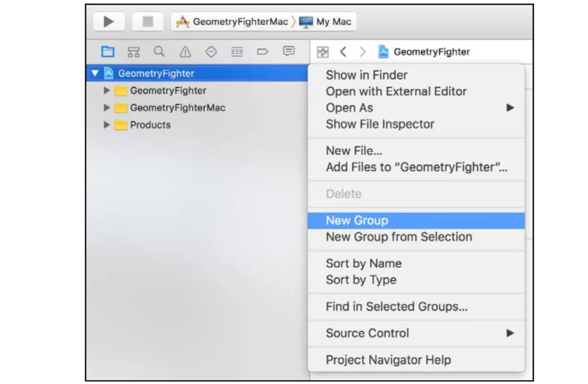Open the Symbol navigator icon
The height and width of the screenshot is (384, 588).
point(134,52)
